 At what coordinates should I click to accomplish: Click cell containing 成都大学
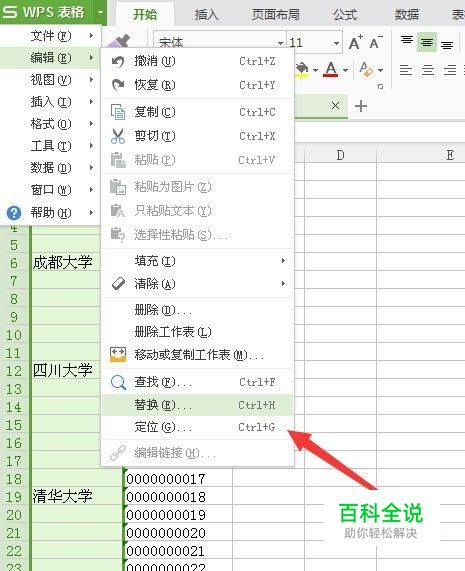point(66,262)
